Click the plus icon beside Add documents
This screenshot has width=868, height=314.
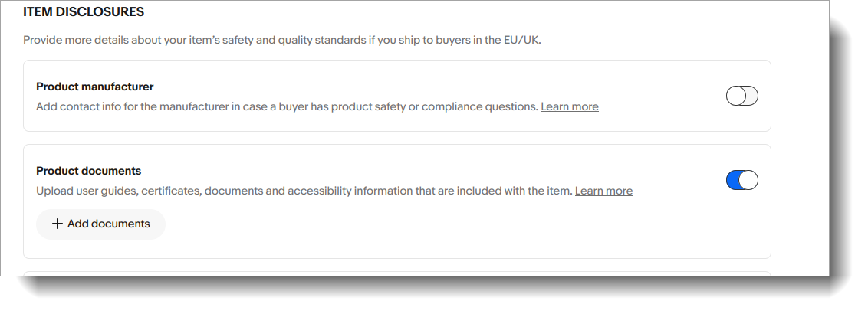coord(58,224)
